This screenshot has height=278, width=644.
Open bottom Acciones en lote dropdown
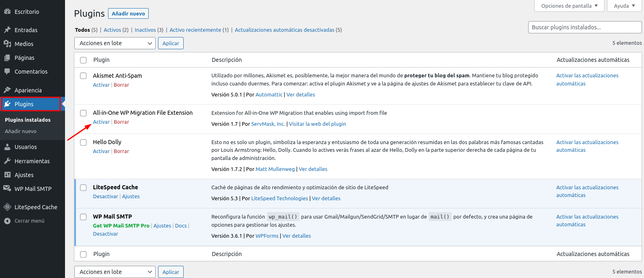(x=115, y=272)
